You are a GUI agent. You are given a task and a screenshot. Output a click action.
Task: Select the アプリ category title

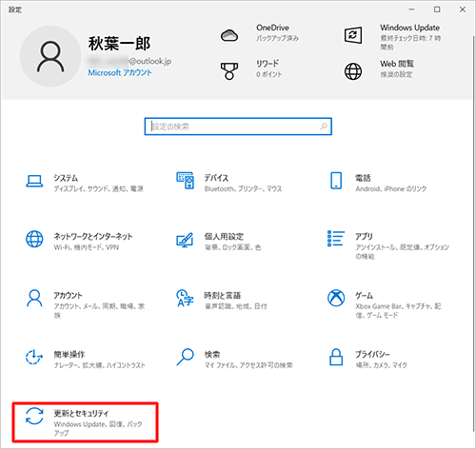pos(364,236)
